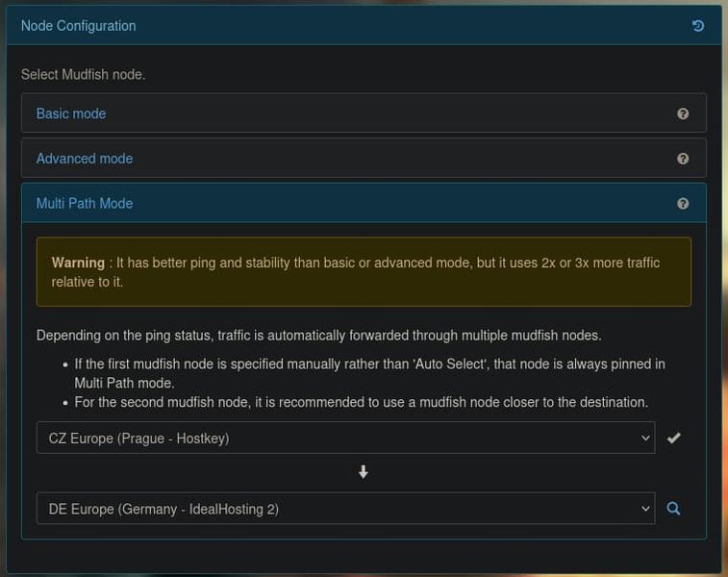
Task: Click the Node Configuration title
Action: click(x=79, y=26)
